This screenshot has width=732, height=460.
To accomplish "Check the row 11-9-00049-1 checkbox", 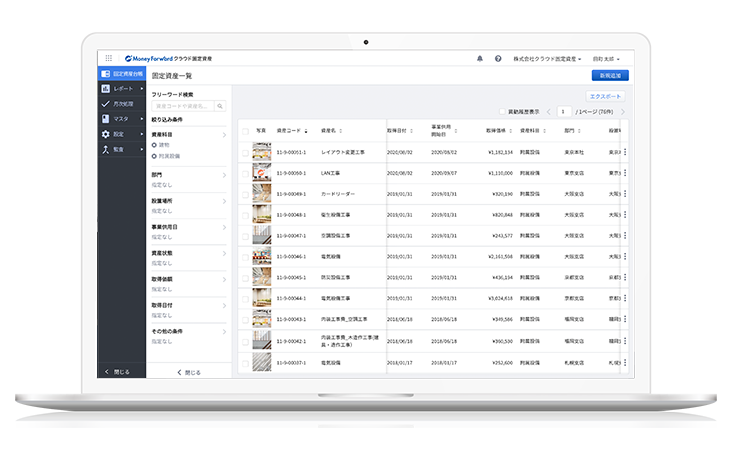I will [x=245, y=194].
